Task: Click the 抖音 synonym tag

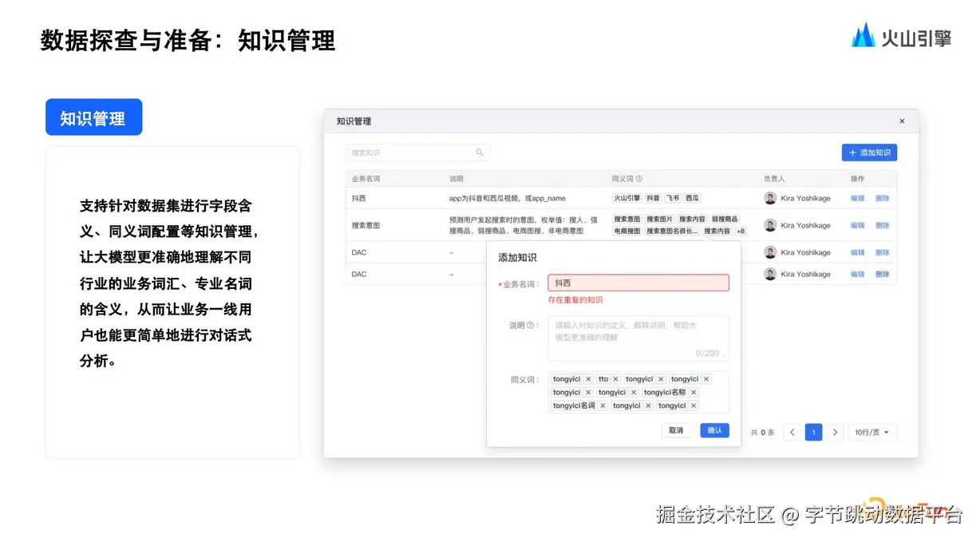Action: (653, 198)
